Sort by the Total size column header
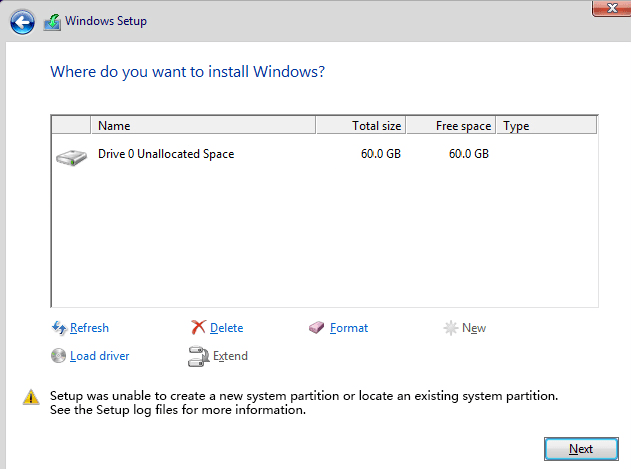Viewport: 631px width, 469px height. [361, 126]
